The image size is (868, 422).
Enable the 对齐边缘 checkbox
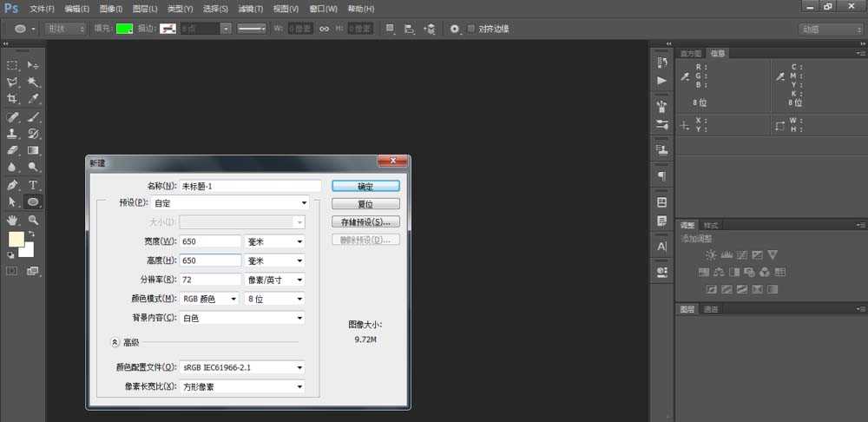coord(471,29)
